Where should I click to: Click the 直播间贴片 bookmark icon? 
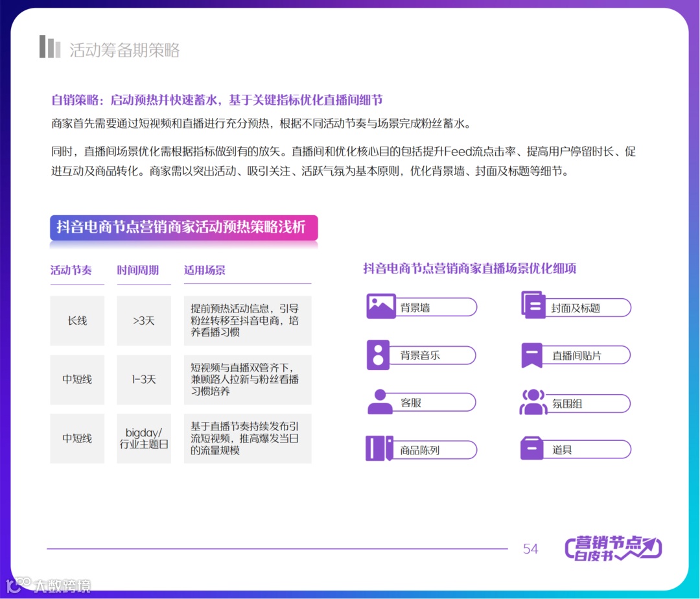click(x=531, y=355)
